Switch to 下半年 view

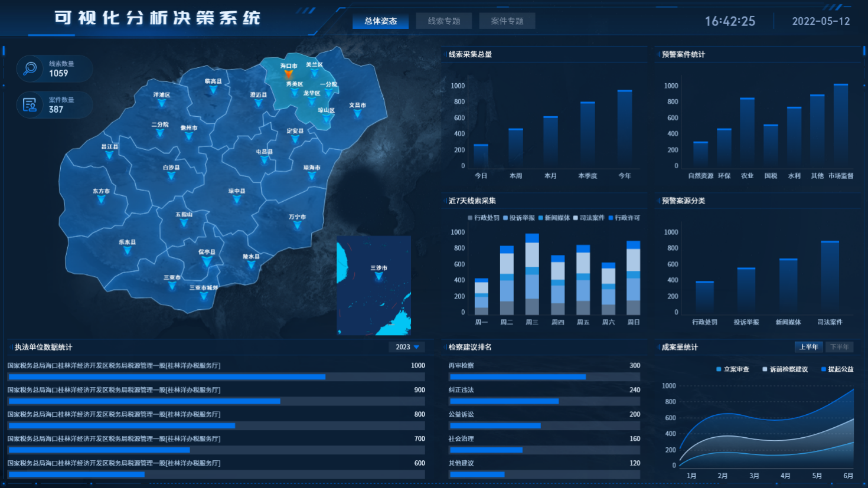click(839, 347)
